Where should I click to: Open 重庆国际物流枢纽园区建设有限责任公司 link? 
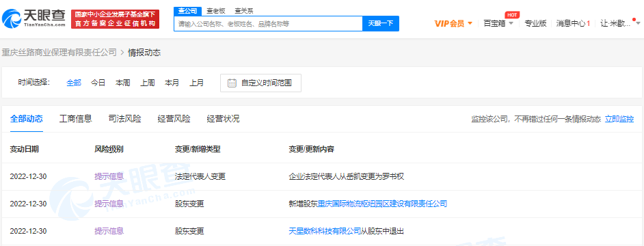point(382,204)
